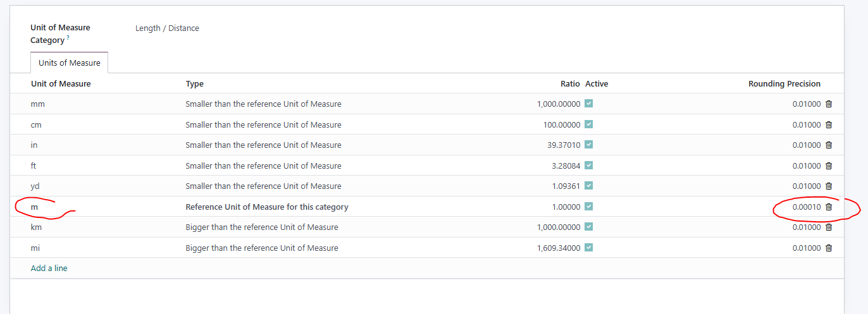Screen dimensions: 868x314
Task: Edit the ratio 39.37010 for in
Action: 562,145
